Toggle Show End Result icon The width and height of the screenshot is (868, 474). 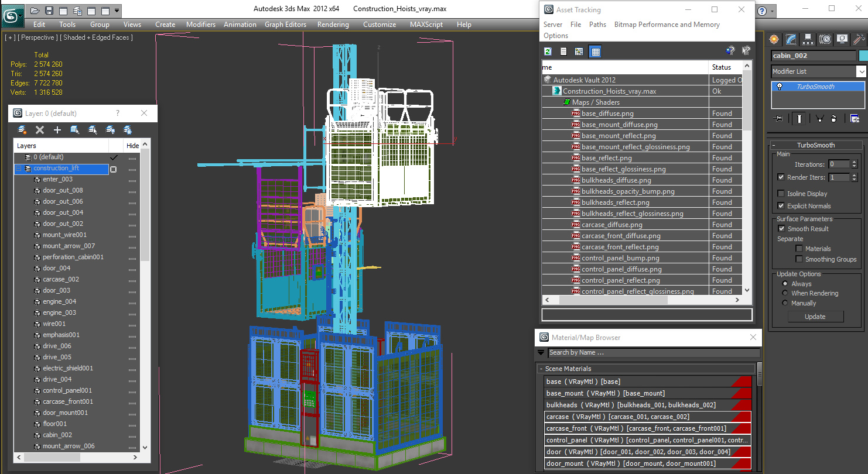pyautogui.click(x=798, y=118)
